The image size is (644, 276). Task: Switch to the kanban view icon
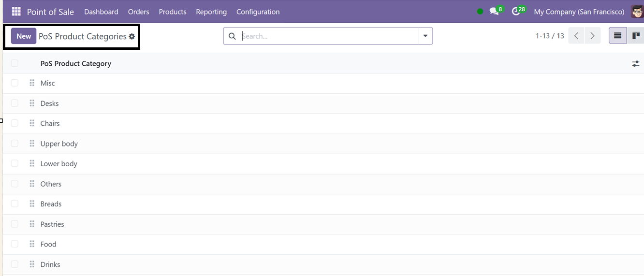tap(636, 36)
